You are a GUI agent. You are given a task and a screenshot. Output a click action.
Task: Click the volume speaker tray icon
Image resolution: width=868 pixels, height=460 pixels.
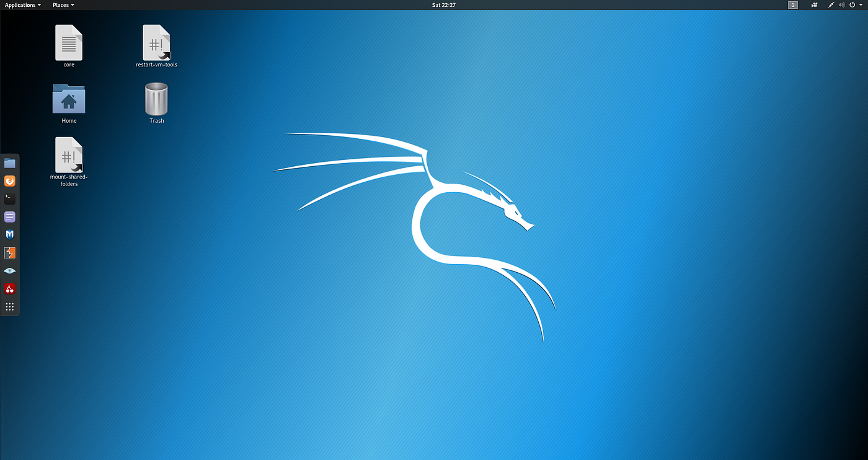coord(842,5)
